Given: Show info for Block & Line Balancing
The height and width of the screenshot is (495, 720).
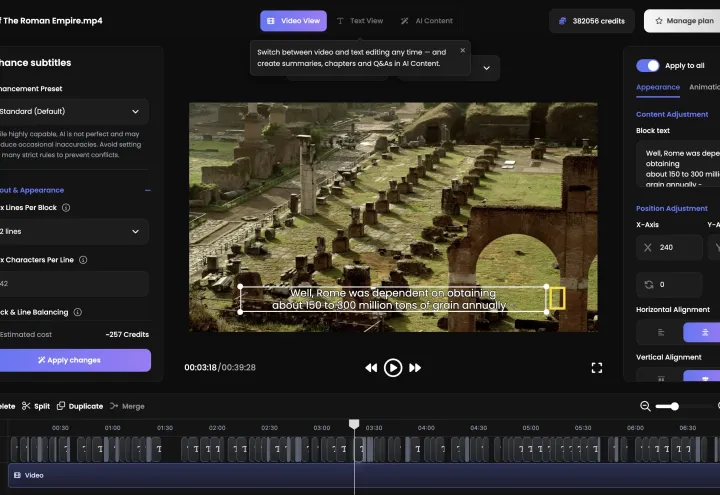Looking at the screenshot, I should coord(78,312).
